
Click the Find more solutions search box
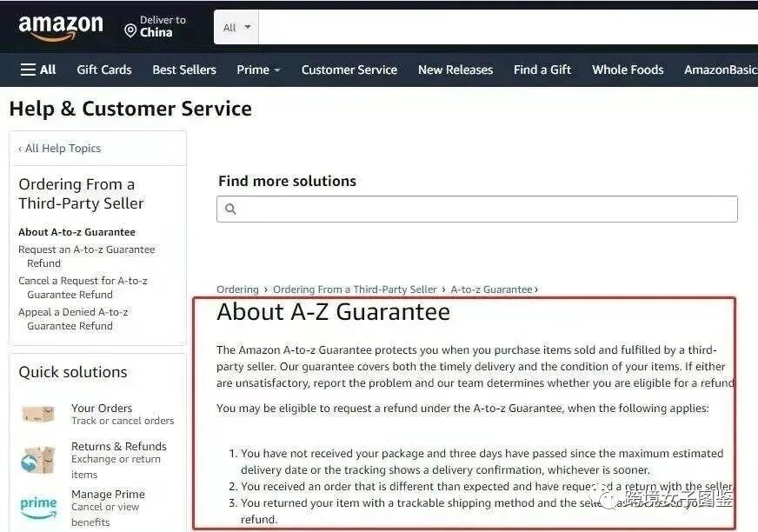click(477, 209)
